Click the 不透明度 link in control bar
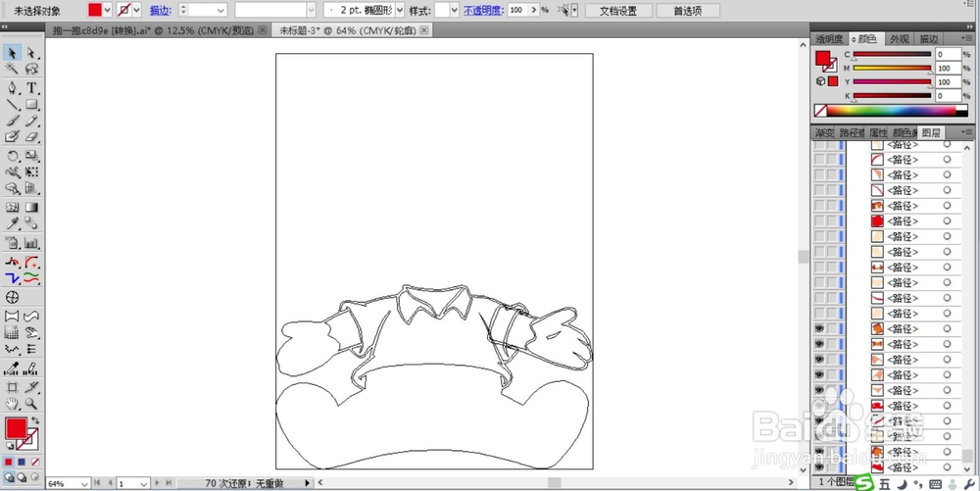 482,11
